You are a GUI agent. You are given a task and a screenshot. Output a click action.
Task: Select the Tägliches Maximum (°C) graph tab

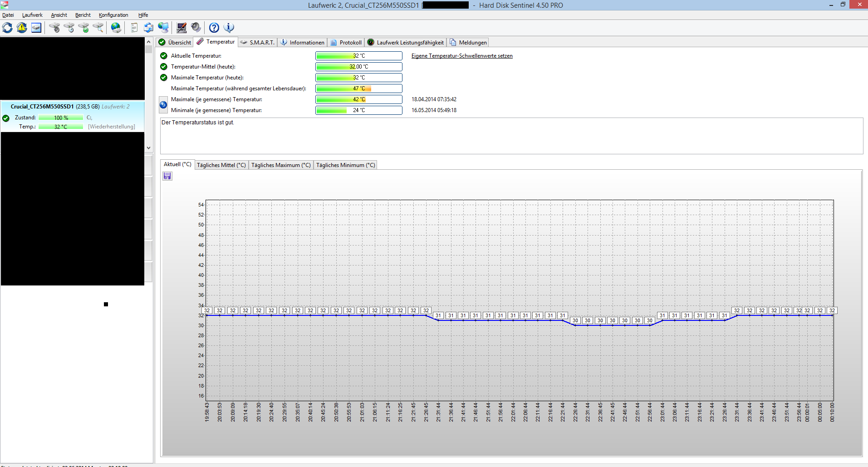[281, 165]
